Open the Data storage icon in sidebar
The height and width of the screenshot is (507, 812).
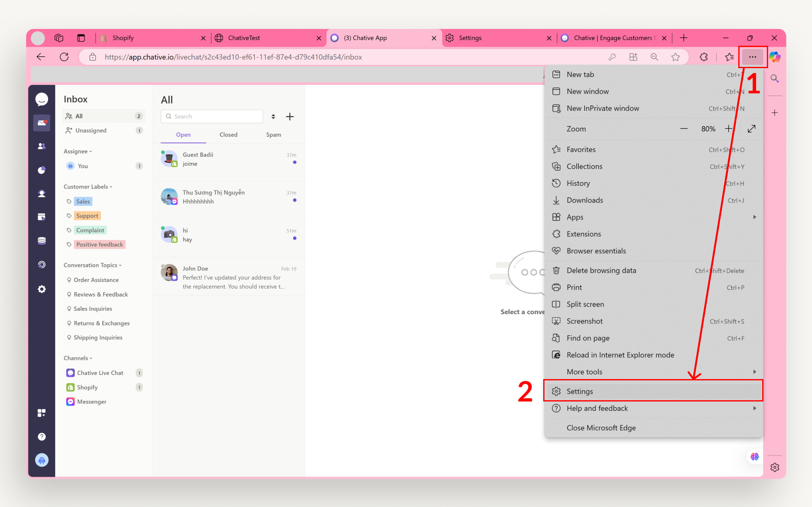[x=42, y=240]
